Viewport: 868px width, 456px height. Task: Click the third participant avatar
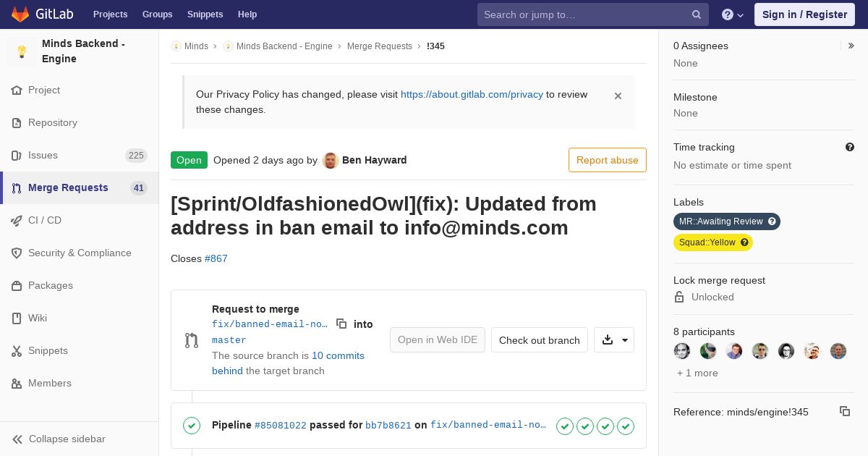click(x=734, y=351)
